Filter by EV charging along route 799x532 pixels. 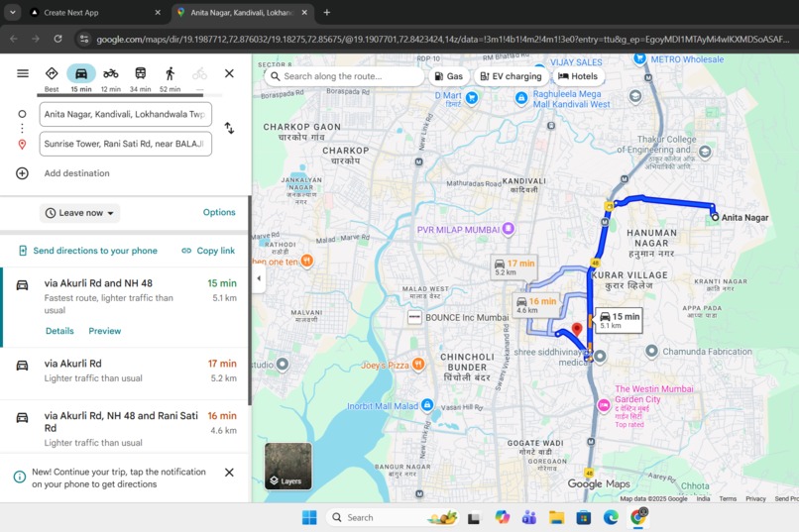tap(511, 76)
